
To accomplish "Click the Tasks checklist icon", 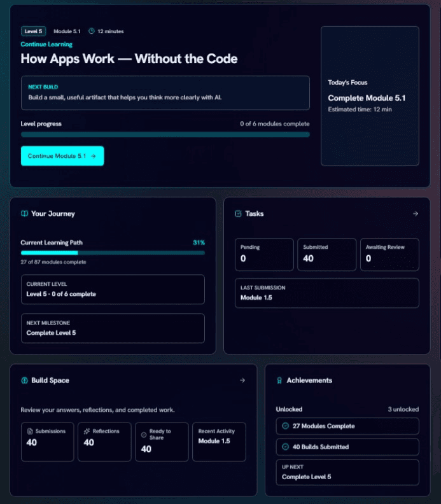I will [238, 213].
